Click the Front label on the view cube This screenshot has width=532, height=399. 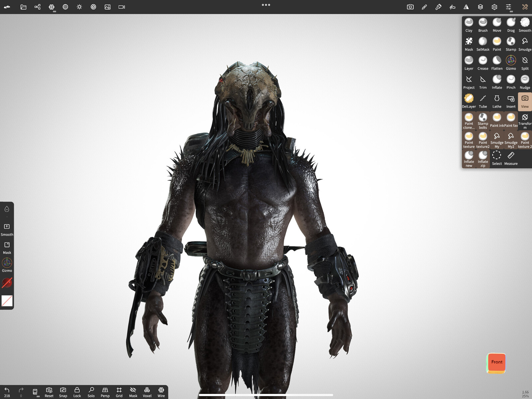497,362
